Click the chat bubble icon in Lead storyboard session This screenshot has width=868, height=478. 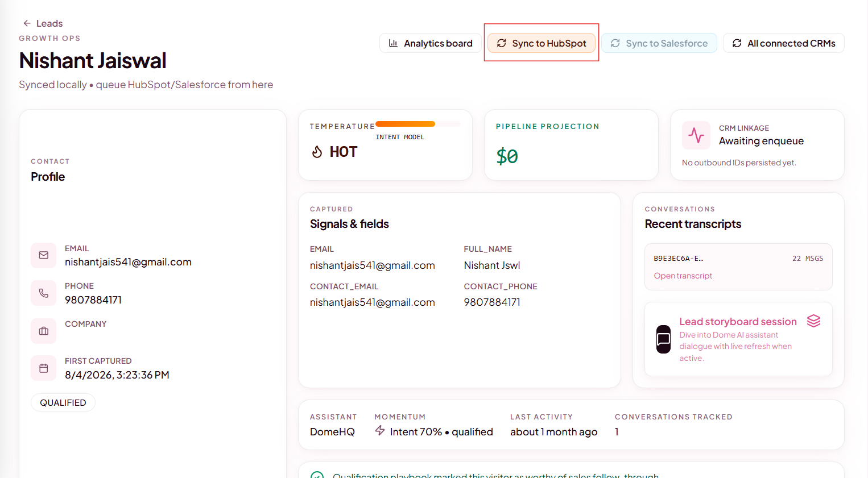click(x=663, y=339)
